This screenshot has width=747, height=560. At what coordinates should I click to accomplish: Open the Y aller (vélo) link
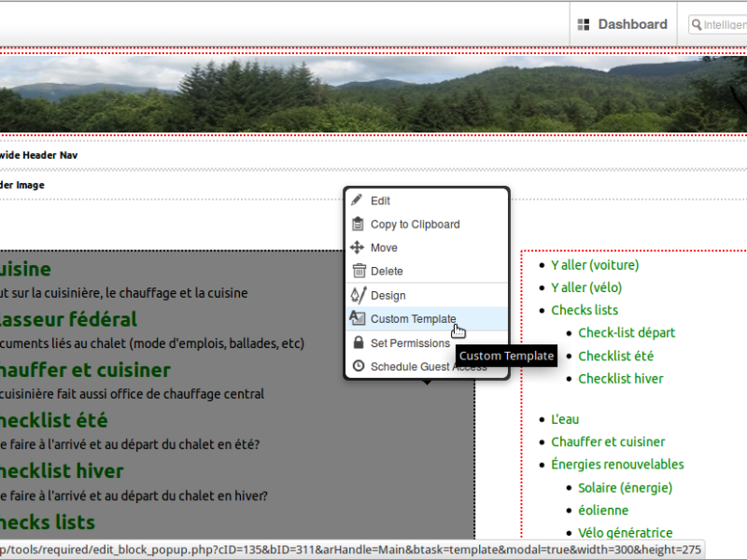586,287
